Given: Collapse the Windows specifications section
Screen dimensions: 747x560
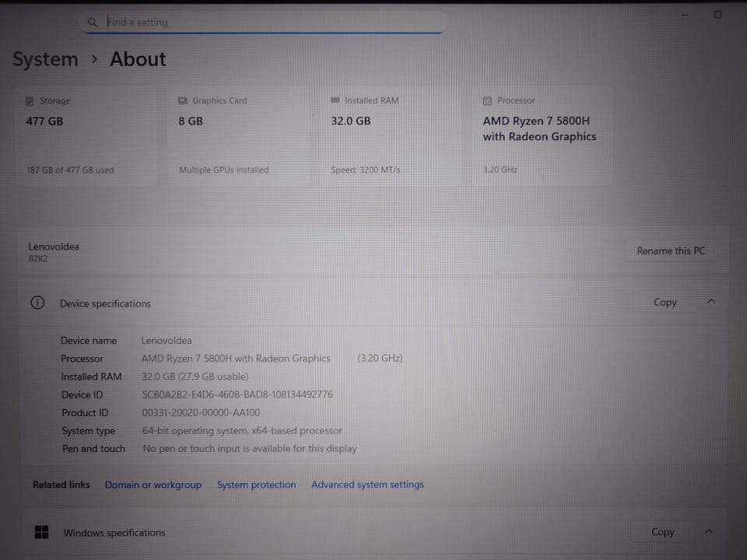Looking at the screenshot, I should tap(709, 531).
